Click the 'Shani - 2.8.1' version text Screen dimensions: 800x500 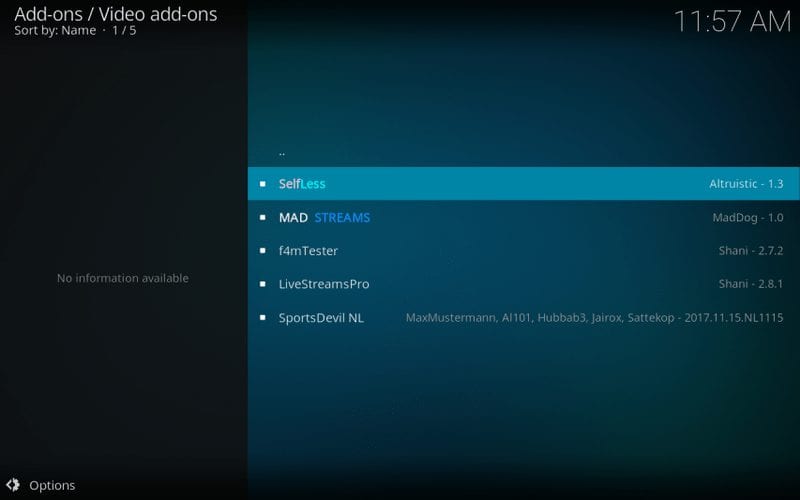[751, 284]
